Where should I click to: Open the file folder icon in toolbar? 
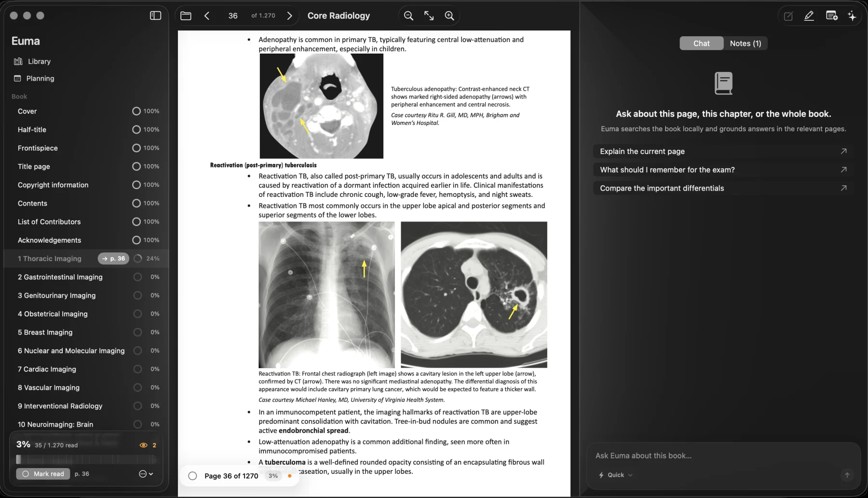pos(186,16)
